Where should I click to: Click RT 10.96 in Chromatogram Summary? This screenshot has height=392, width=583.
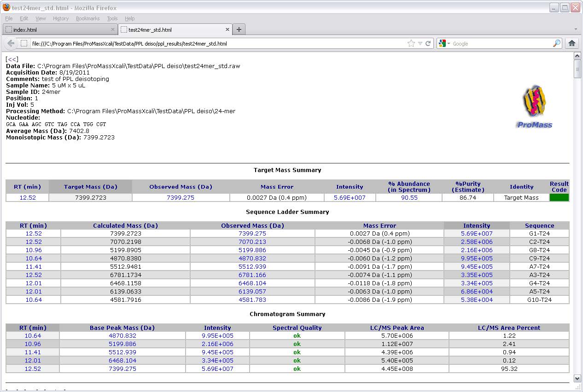tap(33, 344)
